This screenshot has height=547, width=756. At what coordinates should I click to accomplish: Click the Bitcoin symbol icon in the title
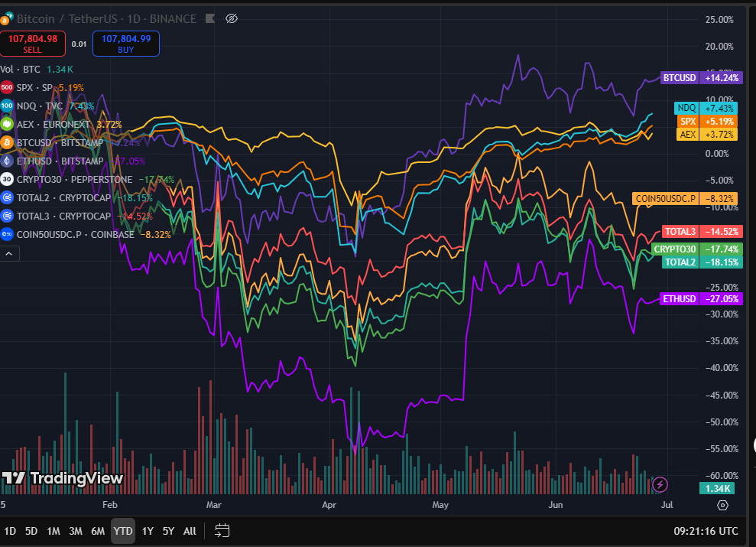click(6, 19)
